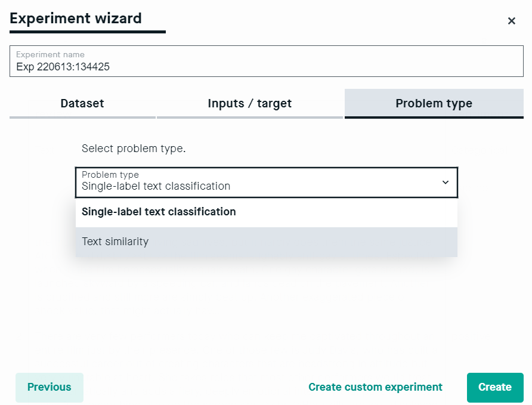The width and height of the screenshot is (532, 405).
Task: Select the Problem type tab
Action: pos(434,103)
